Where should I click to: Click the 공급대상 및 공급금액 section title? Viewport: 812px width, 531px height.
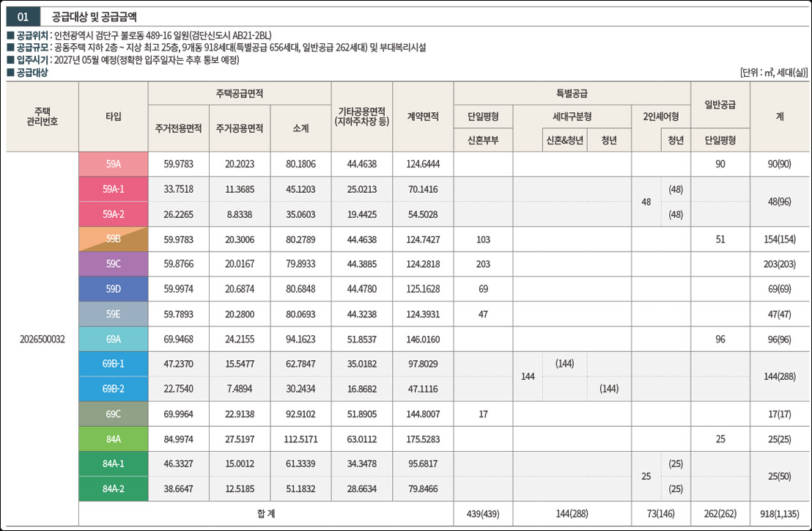tap(95, 17)
